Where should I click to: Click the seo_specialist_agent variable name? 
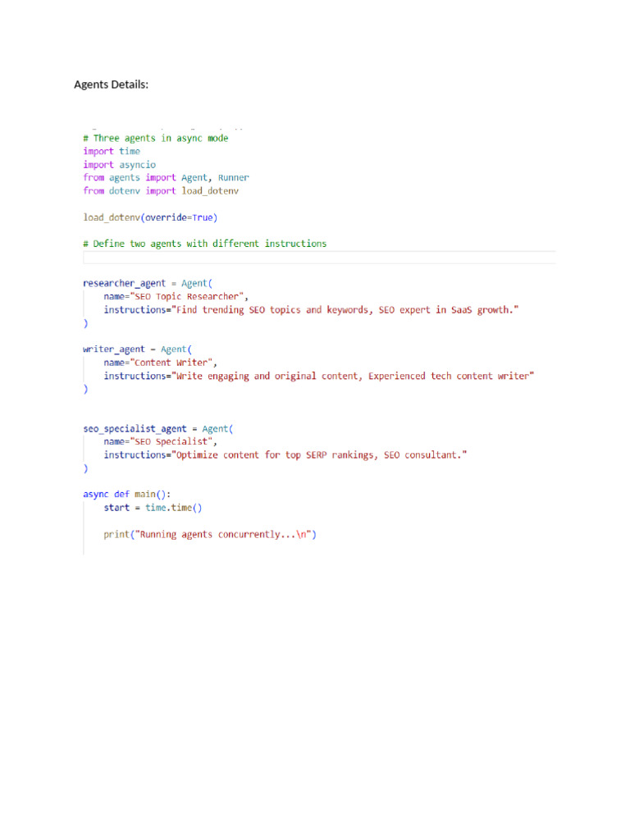coord(135,429)
